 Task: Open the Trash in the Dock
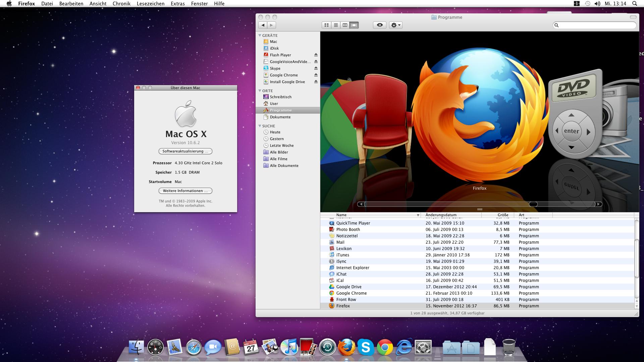click(x=509, y=347)
